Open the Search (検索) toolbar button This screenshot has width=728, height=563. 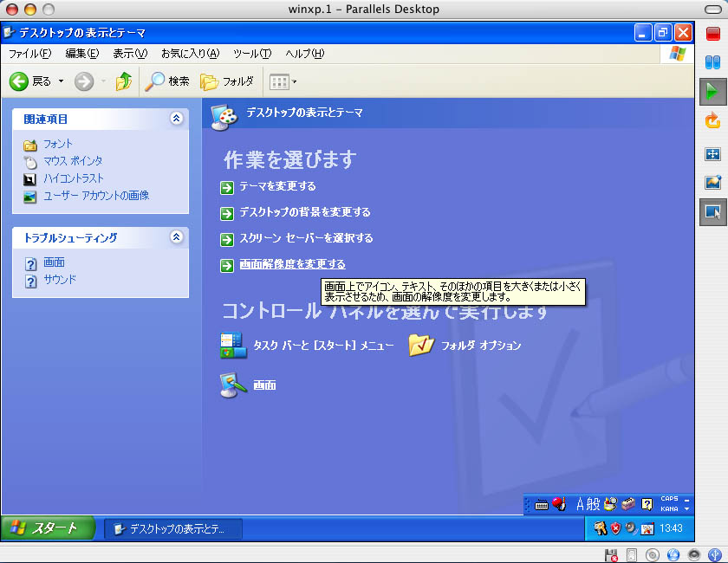pos(167,81)
